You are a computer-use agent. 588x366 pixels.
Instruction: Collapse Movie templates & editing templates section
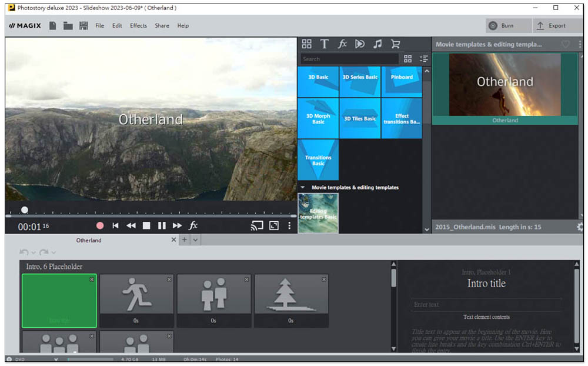[303, 188]
